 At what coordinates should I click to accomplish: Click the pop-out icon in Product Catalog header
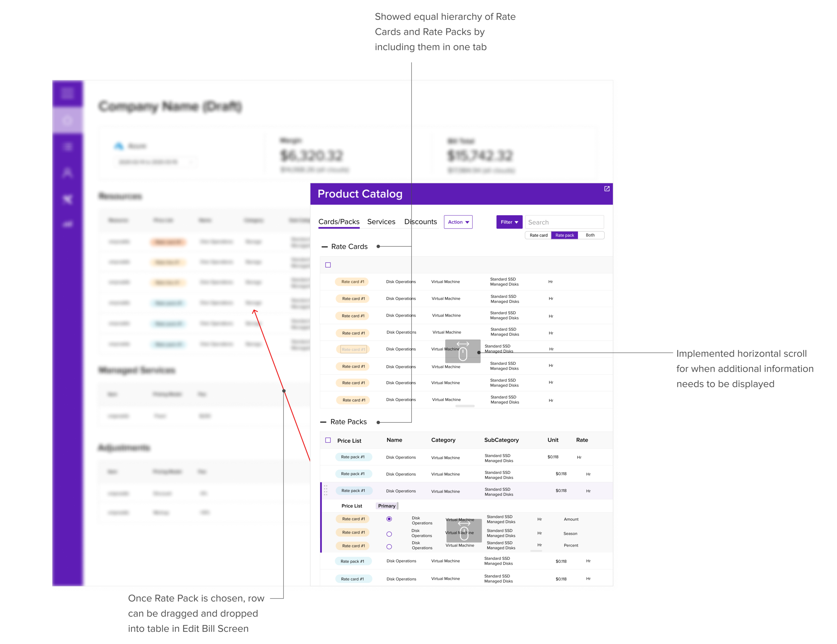coord(607,188)
